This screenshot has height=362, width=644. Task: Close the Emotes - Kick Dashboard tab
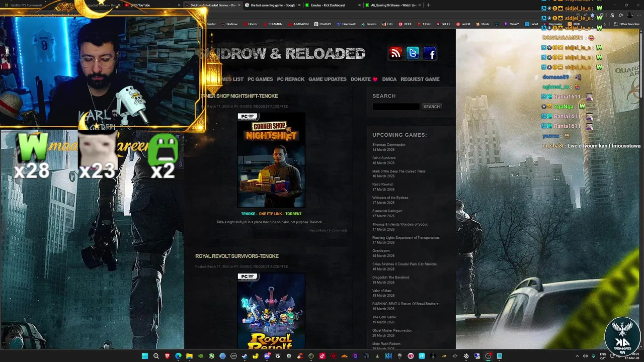pos(359,5)
